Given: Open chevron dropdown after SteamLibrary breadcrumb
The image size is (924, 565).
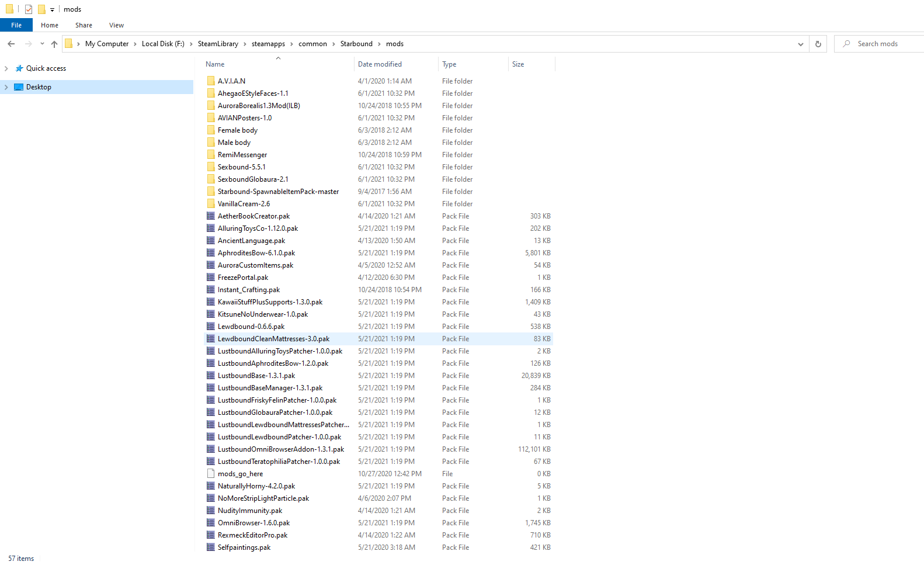Looking at the screenshot, I should [x=245, y=44].
